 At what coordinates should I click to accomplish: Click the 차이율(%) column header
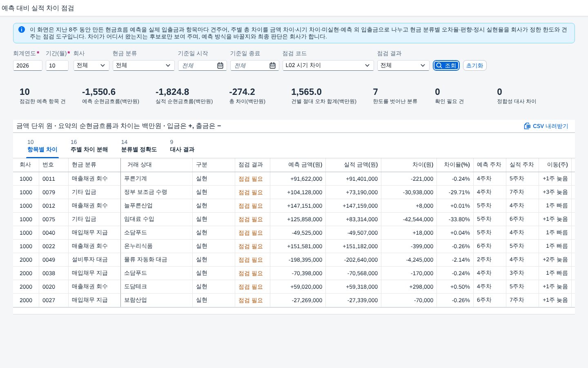tap(455, 165)
